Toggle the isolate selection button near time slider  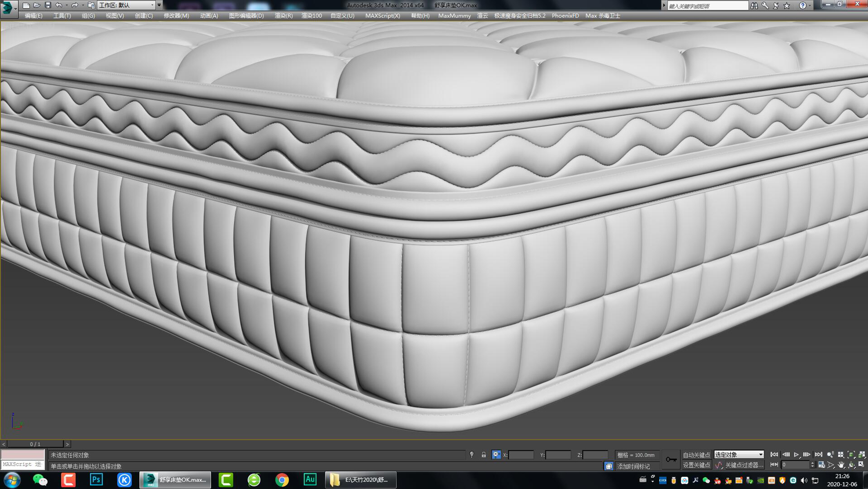tap(608, 466)
